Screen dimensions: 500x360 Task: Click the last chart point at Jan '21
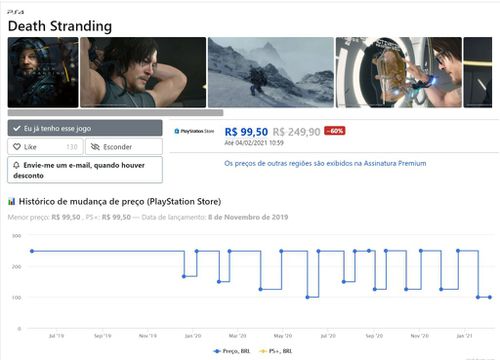click(x=490, y=297)
